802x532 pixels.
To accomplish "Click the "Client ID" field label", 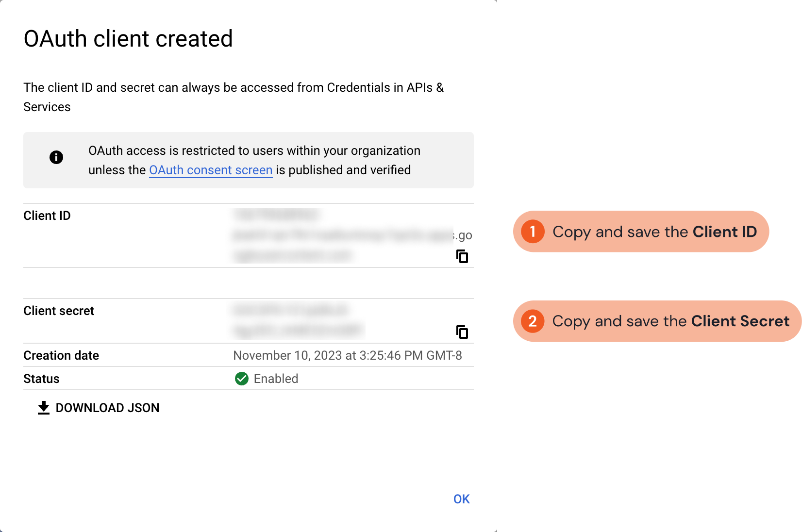I will coord(47,216).
